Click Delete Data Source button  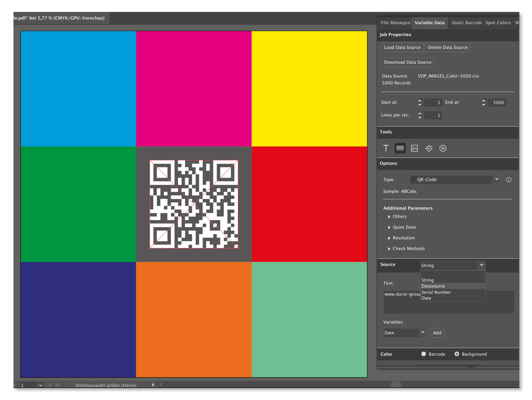[448, 47]
